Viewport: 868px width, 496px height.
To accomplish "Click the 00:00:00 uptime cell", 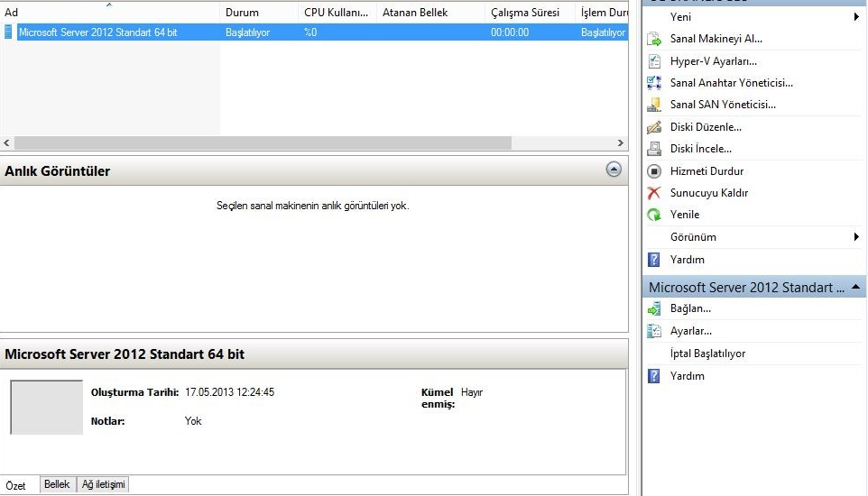I will pos(509,32).
